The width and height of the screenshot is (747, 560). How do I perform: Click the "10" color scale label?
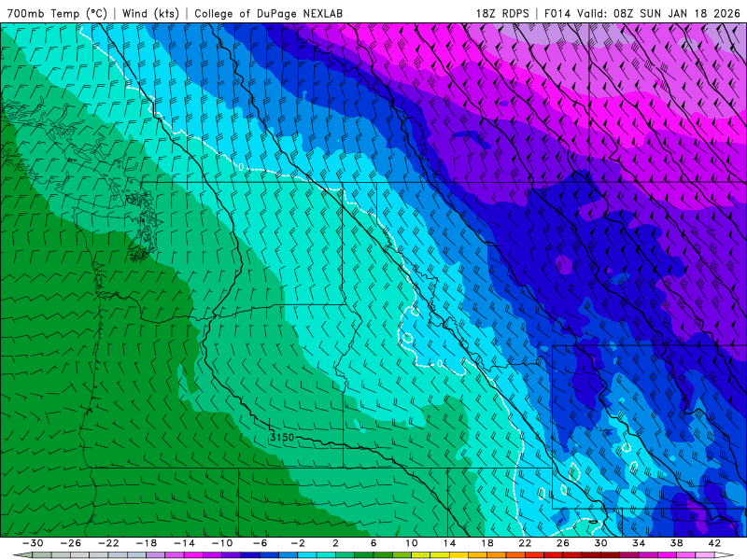(412, 543)
